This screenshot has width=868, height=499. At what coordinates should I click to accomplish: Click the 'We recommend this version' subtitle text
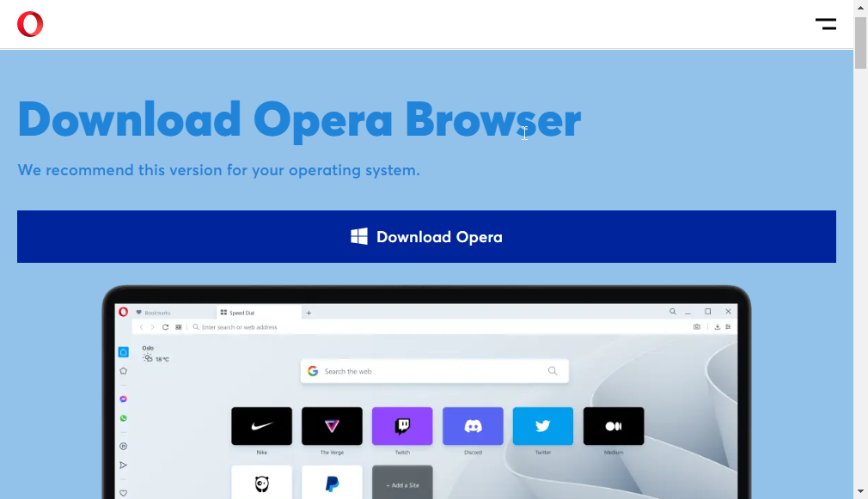click(x=218, y=170)
